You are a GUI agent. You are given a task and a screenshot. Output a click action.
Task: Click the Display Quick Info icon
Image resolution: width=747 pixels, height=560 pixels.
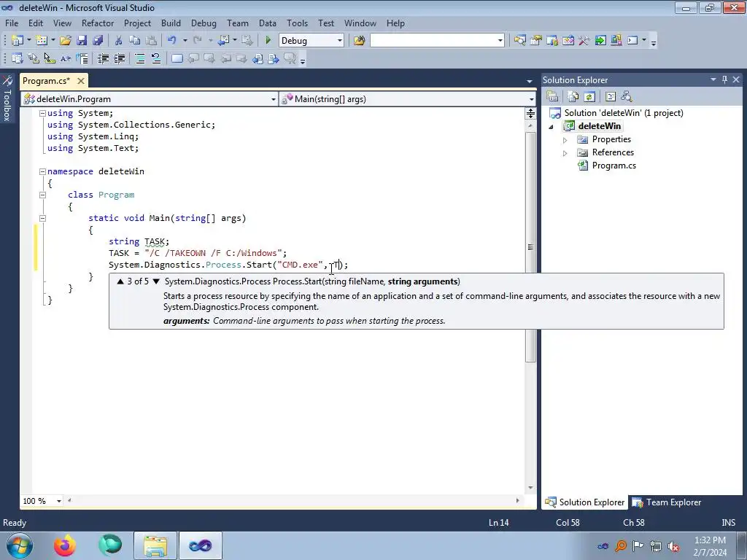click(50, 58)
